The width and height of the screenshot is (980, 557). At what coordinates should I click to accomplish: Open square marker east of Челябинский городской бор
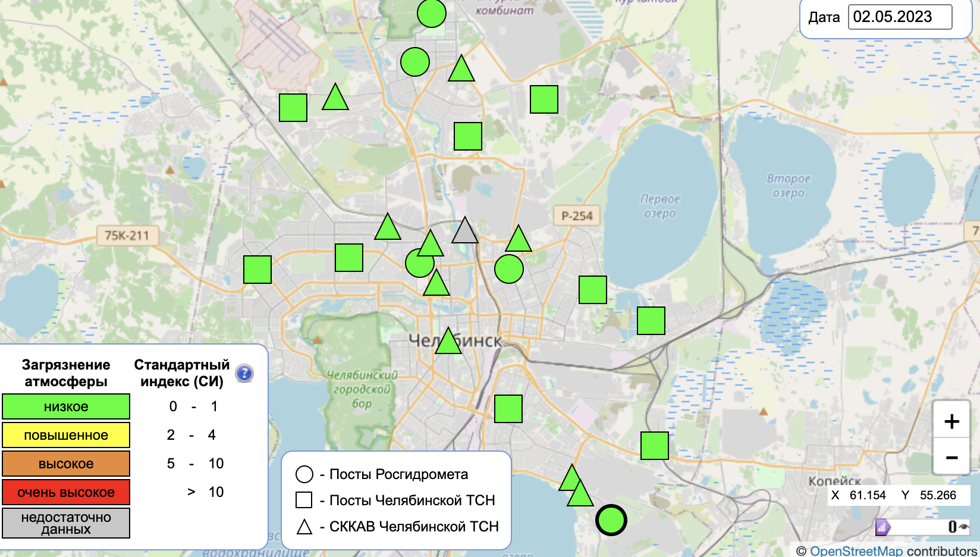508,409
